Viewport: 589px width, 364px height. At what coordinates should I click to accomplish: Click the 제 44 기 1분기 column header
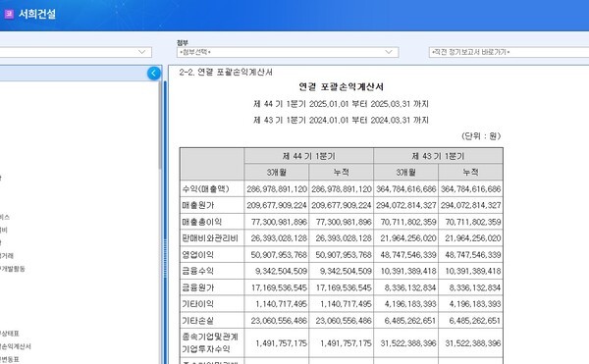pyautogui.click(x=309, y=156)
